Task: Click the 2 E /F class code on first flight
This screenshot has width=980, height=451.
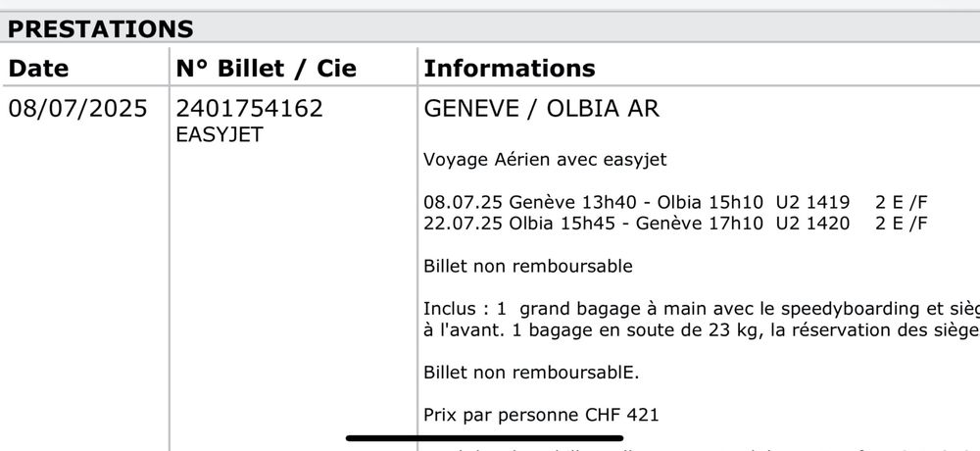Action: pos(902,203)
